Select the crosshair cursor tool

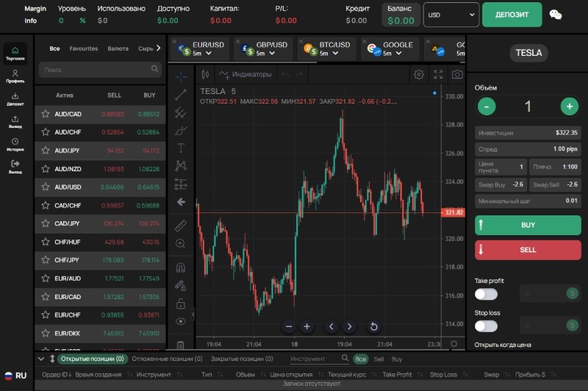click(181, 76)
